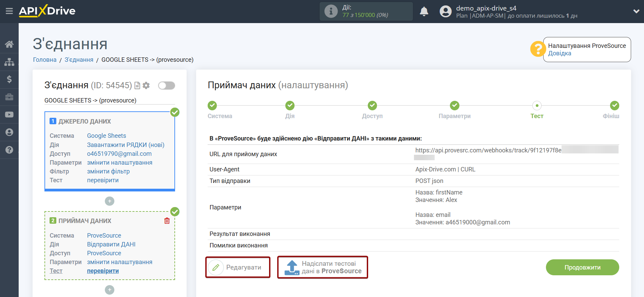Click Завантажити РЯДКИ (нові) action link

tap(126, 145)
